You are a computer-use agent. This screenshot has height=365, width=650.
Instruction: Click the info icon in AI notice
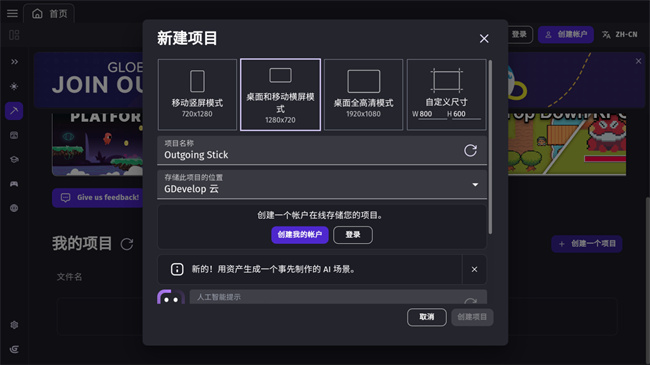point(177,270)
